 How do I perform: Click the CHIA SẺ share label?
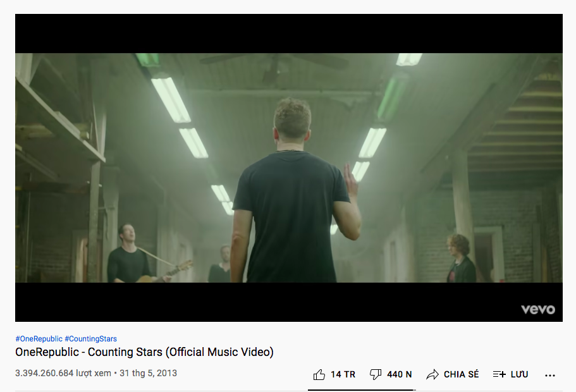pos(462,374)
